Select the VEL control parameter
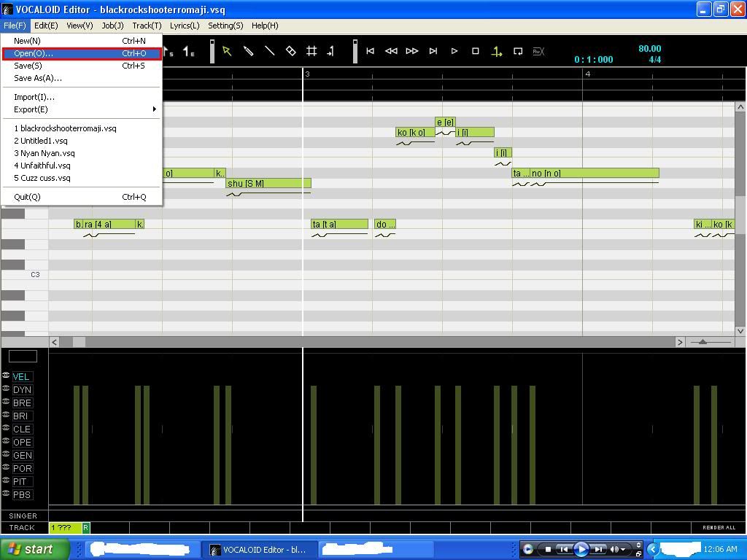 (22, 377)
